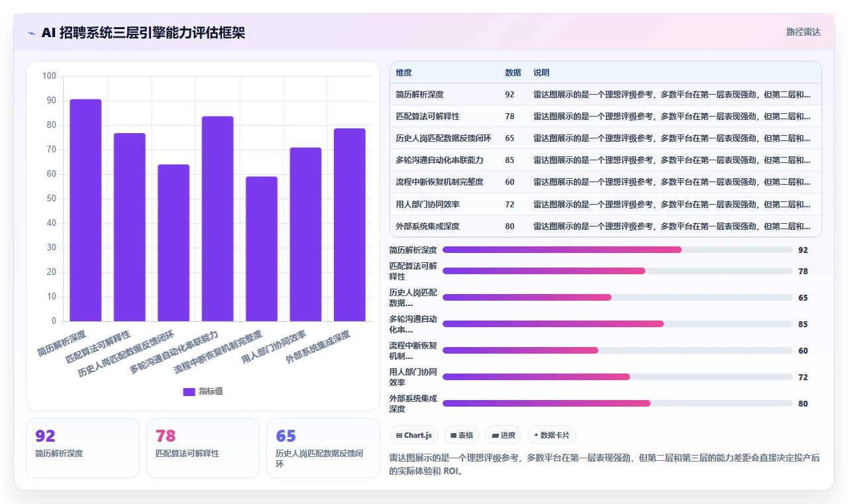Select the 数据卡片 tag chip
Screen dimensions: 848x504
(552, 435)
